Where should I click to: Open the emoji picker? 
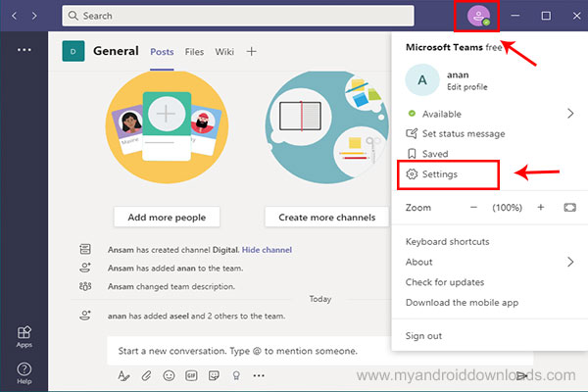[x=169, y=375]
